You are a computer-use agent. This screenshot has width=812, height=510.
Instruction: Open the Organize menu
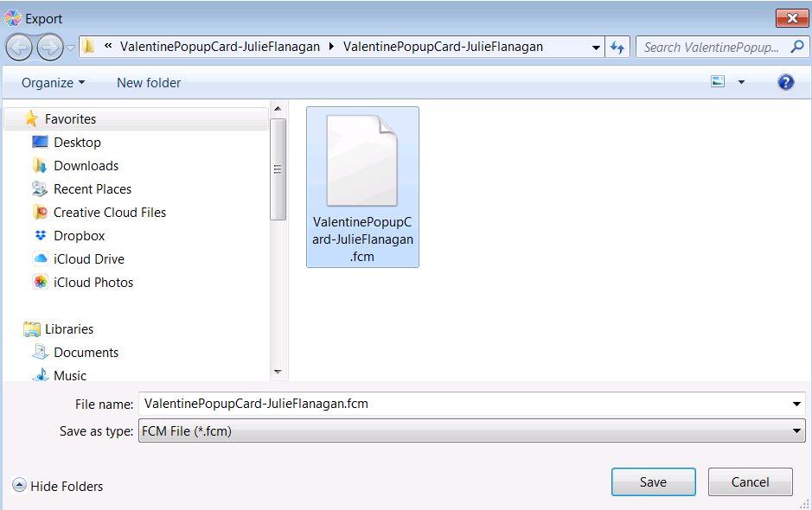52,82
